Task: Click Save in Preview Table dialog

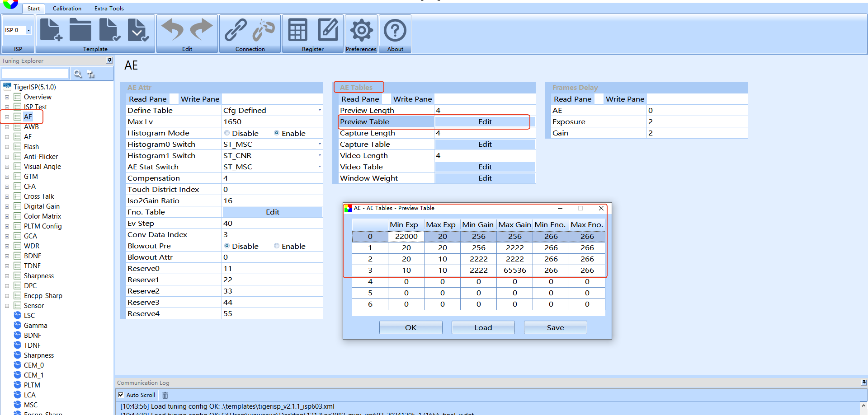Action: click(x=555, y=327)
